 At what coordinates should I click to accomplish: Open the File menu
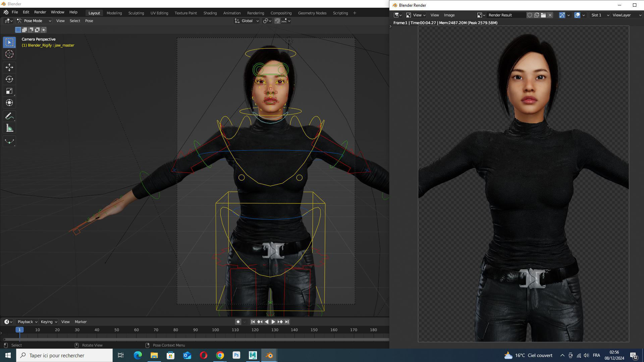(15, 12)
